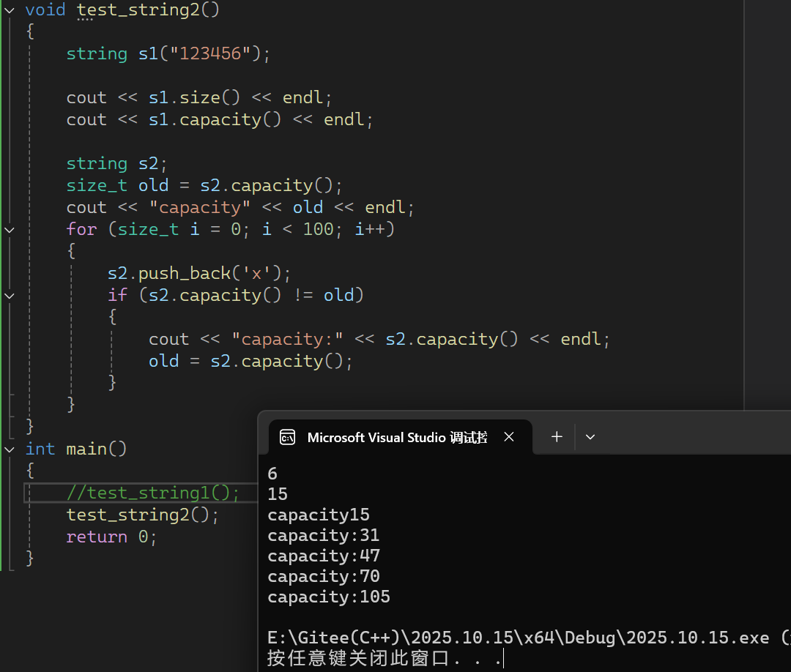Viewport: 791px width, 672px height.
Task: Click the press any key message in console
Action: pos(385,658)
